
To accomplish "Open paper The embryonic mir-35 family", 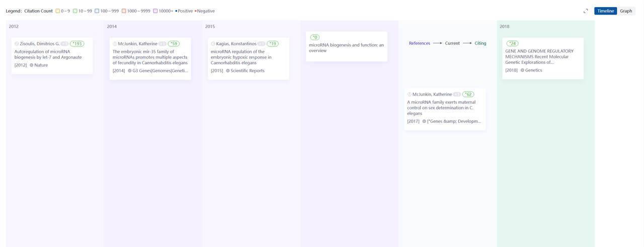I will (150, 57).
